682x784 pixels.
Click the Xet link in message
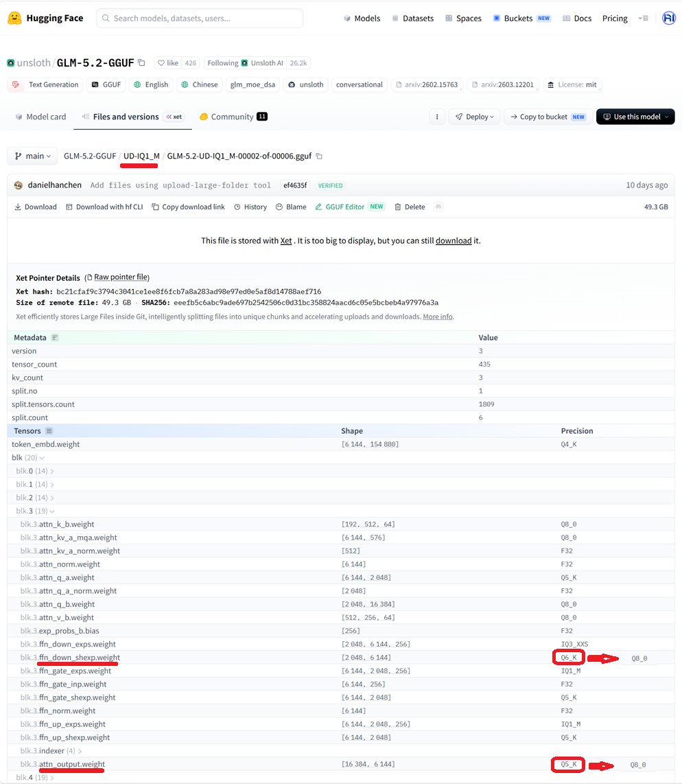tap(286, 240)
